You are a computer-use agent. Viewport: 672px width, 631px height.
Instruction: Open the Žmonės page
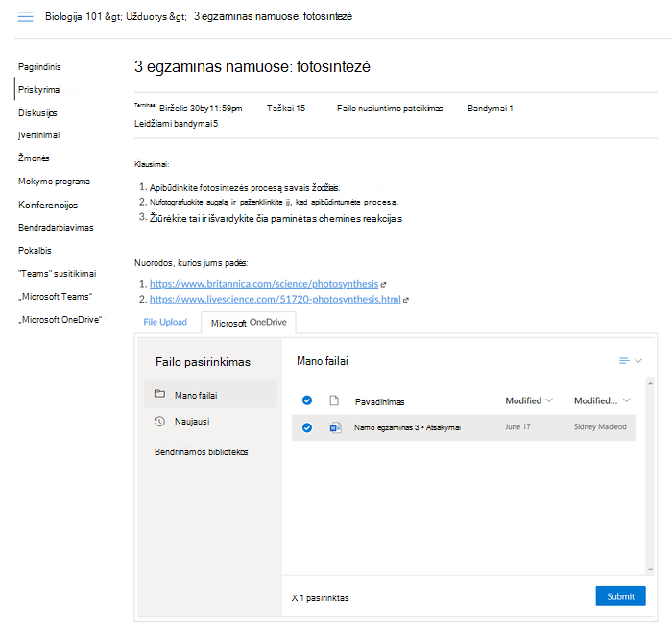[x=34, y=158]
